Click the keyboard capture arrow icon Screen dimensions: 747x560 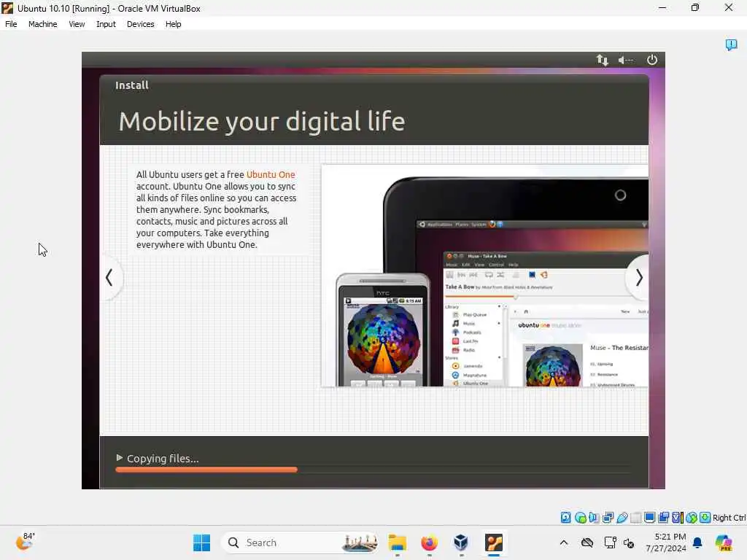pos(705,518)
